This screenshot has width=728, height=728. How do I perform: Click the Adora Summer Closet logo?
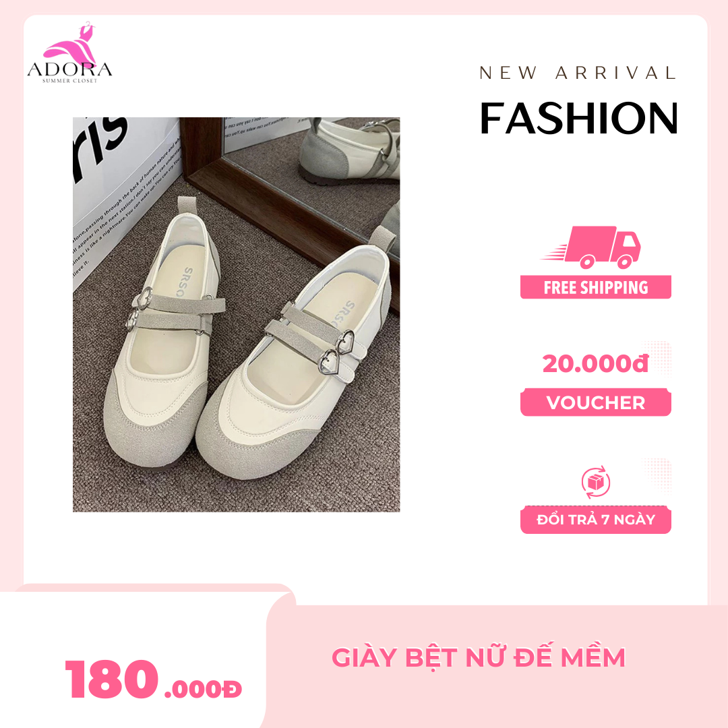tap(69, 53)
